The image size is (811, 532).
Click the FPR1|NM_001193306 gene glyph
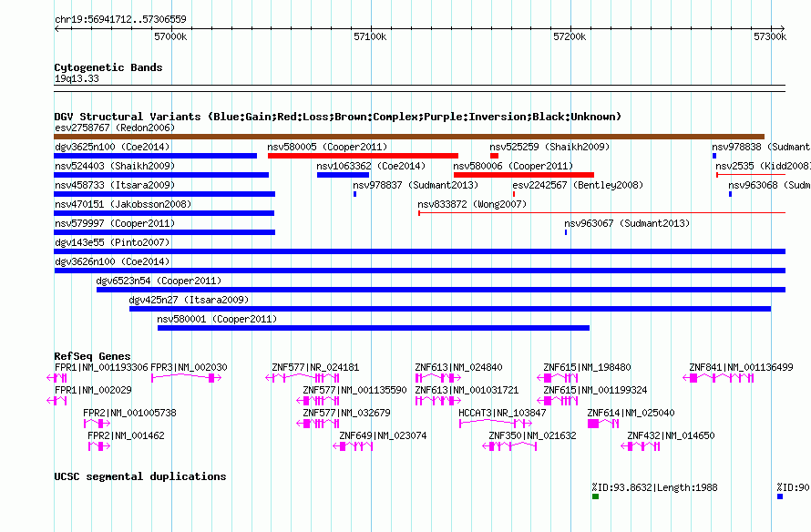pos(56,378)
